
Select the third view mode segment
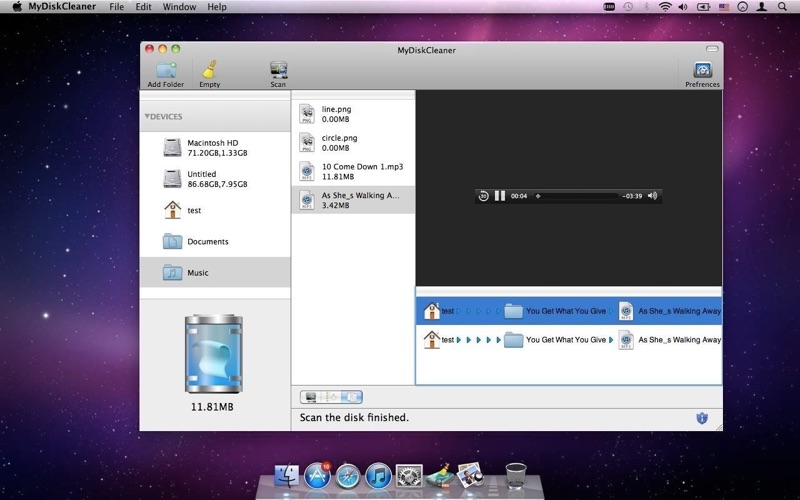point(352,396)
